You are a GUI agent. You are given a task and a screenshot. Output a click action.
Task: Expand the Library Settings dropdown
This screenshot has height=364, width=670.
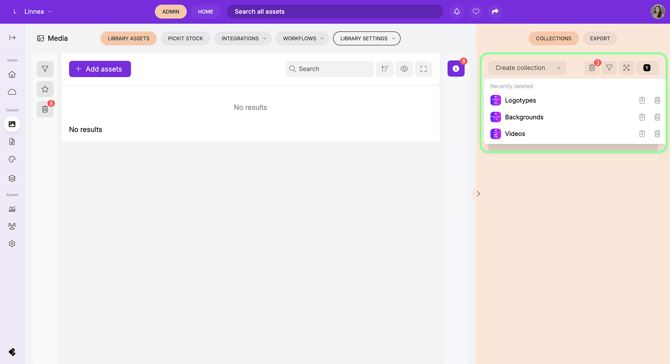(x=367, y=38)
